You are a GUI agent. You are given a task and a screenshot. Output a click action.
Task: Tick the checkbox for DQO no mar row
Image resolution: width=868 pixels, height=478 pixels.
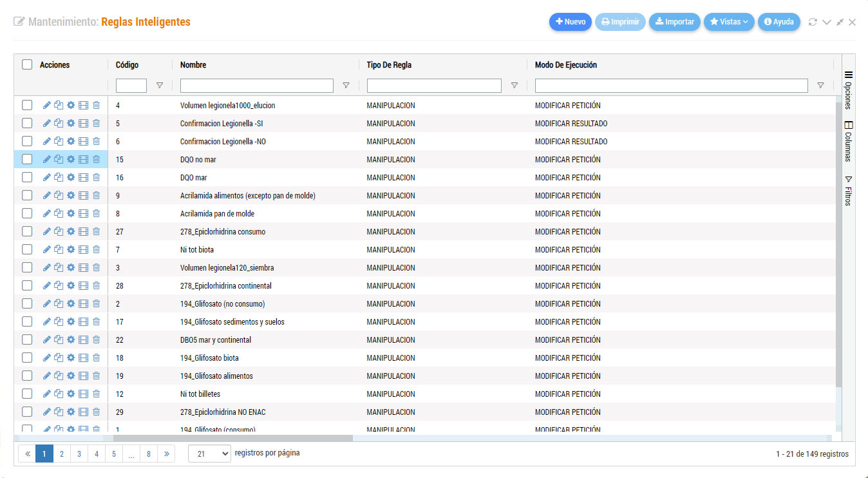pos(27,159)
